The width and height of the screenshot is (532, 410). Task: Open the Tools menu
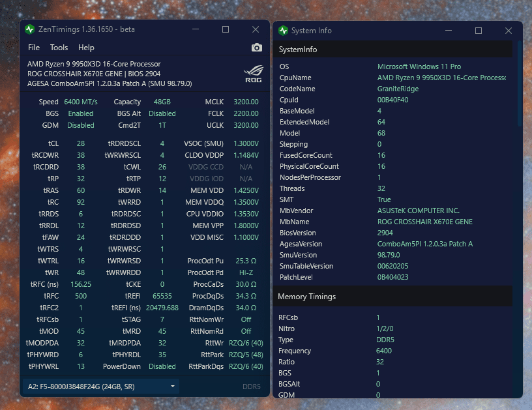click(59, 48)
